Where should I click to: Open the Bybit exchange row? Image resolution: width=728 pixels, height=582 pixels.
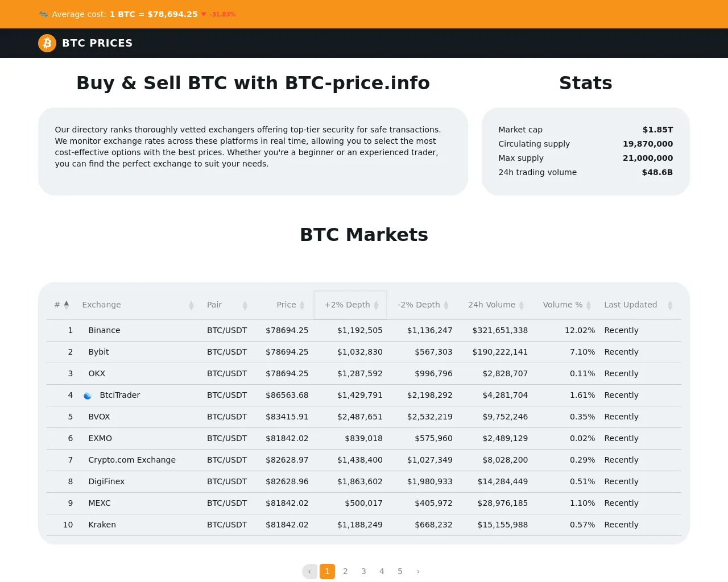pos(364,352)
